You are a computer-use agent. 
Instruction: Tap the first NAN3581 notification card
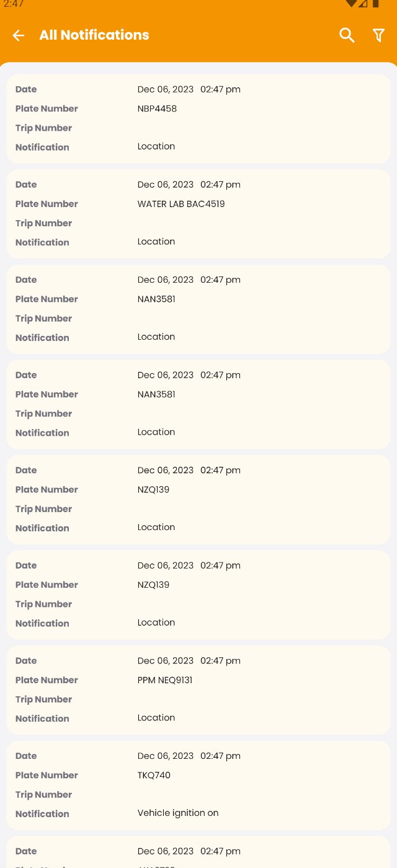coord(198,308)
